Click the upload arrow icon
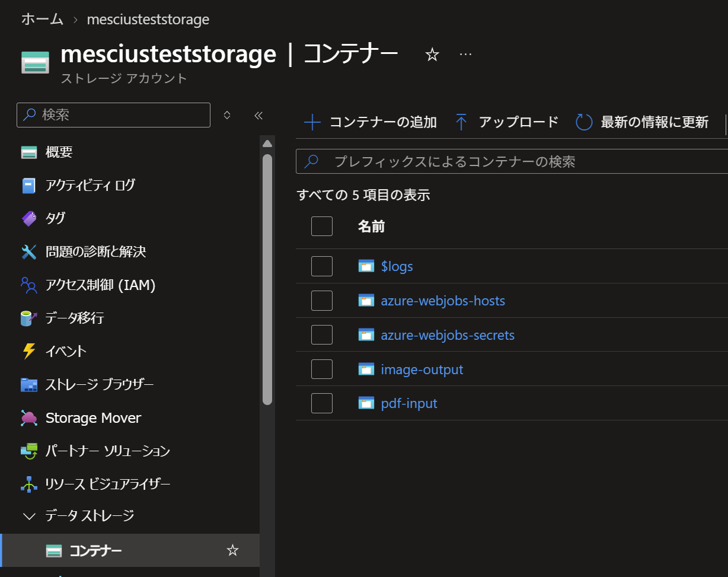 tap(461, 123)
